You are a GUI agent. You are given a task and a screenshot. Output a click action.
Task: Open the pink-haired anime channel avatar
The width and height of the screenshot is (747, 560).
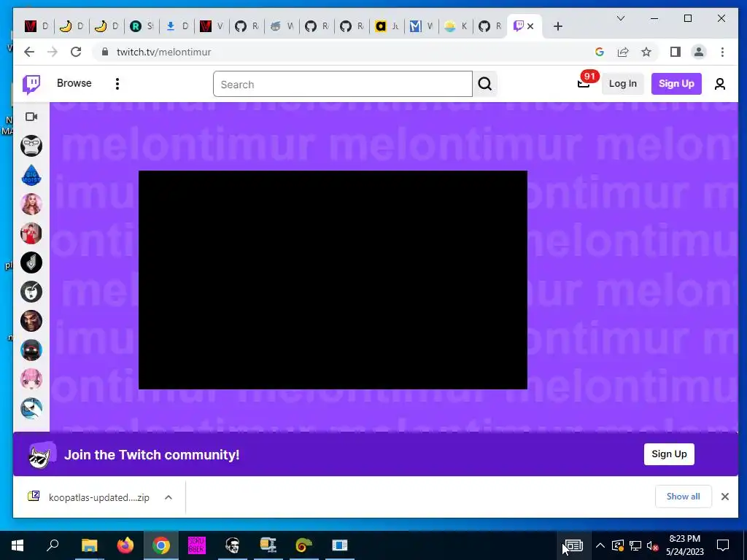(31, 379)
